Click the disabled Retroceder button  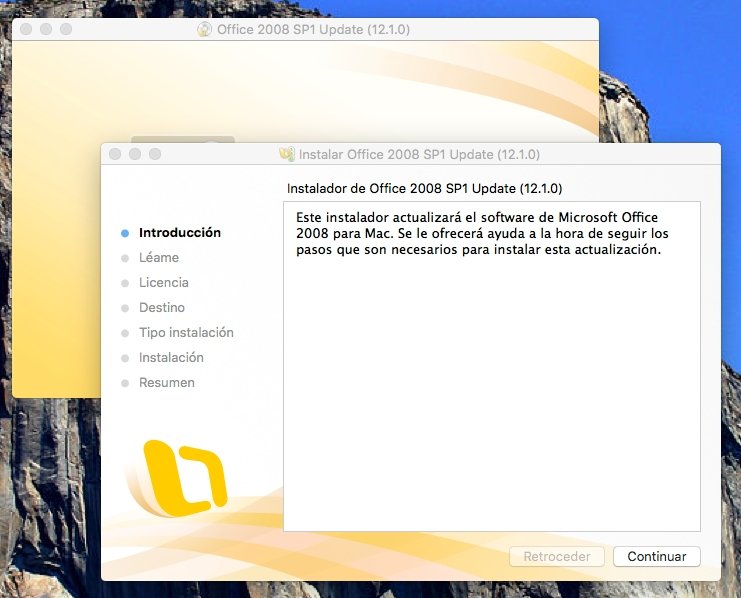(557, 556)
